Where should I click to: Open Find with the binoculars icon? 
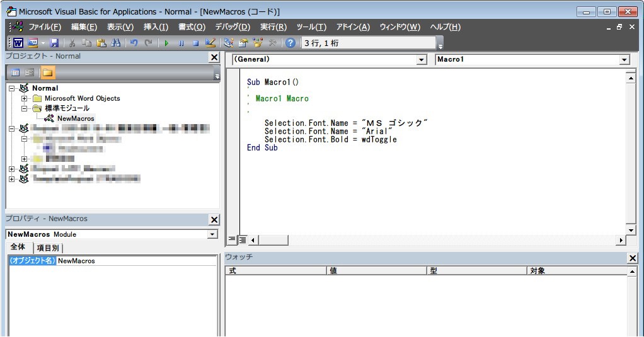click(x=116, y=43)
